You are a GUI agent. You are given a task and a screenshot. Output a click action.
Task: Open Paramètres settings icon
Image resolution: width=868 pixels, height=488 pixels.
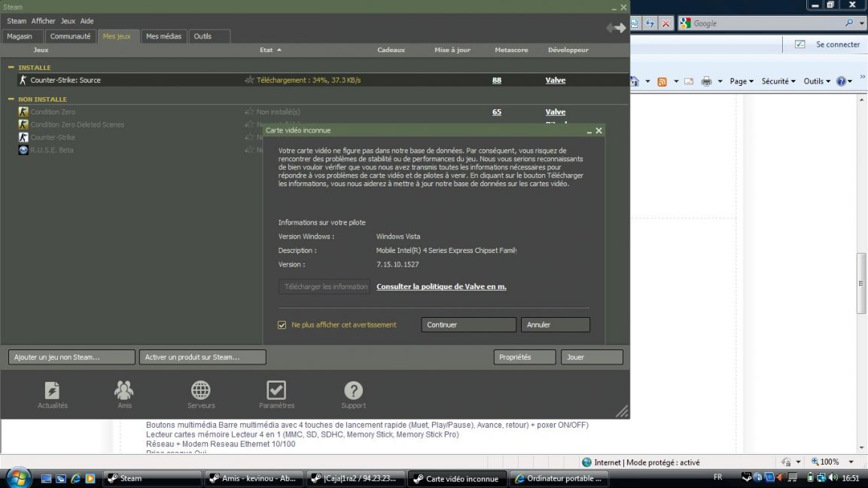pyautogui.click(x=276, y=390)
